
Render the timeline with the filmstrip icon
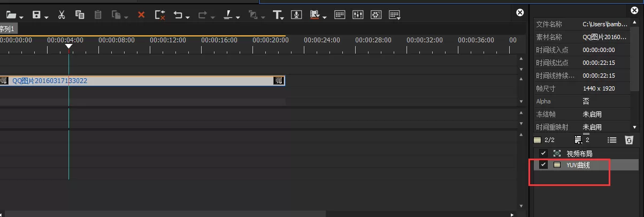[x=315, y=15]
